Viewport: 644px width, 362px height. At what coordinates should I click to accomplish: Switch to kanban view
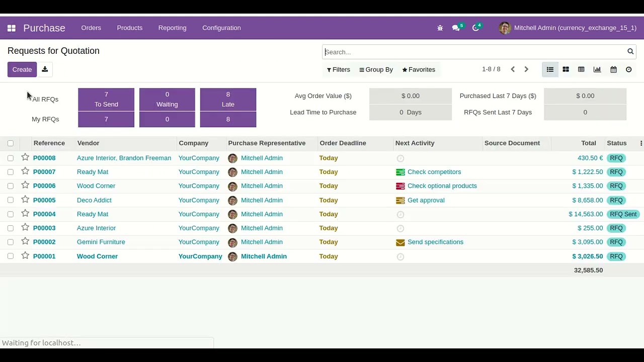coord(566,69)
